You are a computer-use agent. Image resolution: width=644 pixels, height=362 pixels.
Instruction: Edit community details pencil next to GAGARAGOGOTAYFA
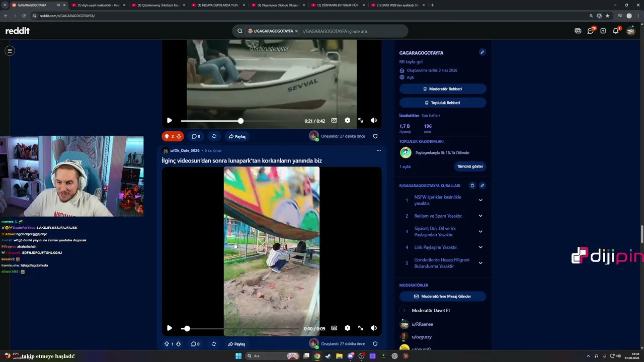[482, 52]
